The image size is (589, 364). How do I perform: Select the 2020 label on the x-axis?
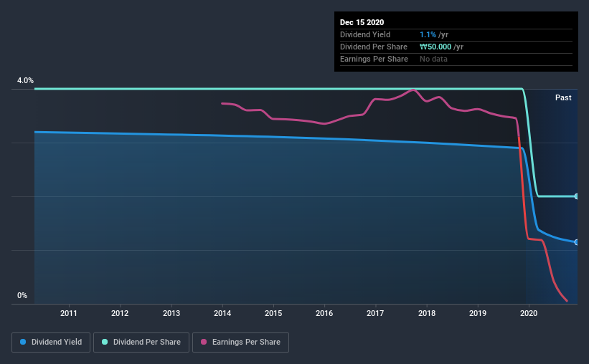click(529, 313)
